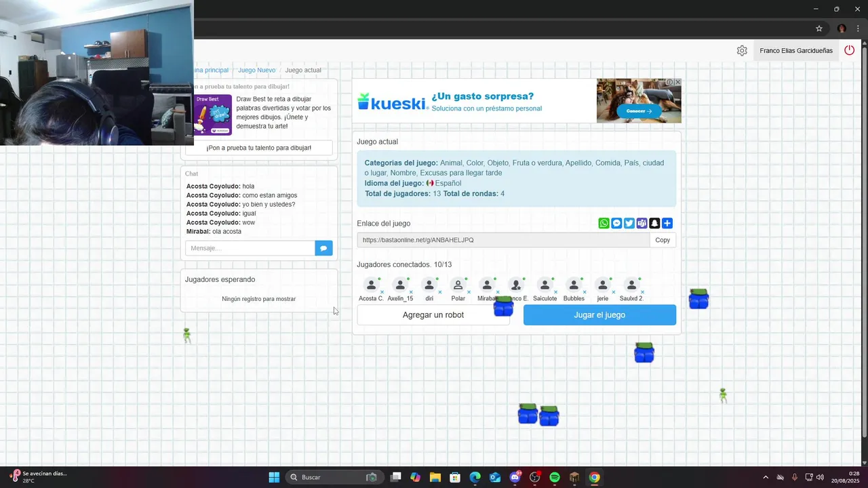Viewport: 868px width, 488px height.
Task: Click Conocer button in kueski ad
Action: [639, 111]
